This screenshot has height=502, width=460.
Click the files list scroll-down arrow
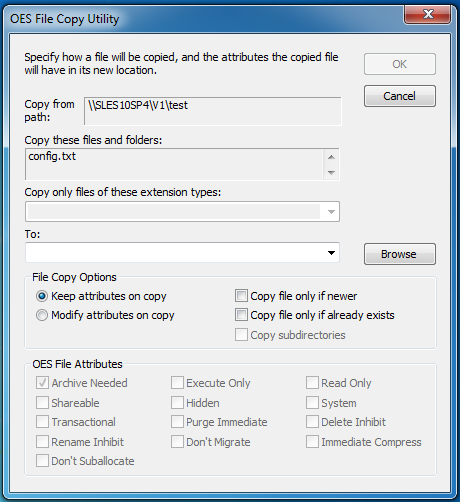[331, 172]
